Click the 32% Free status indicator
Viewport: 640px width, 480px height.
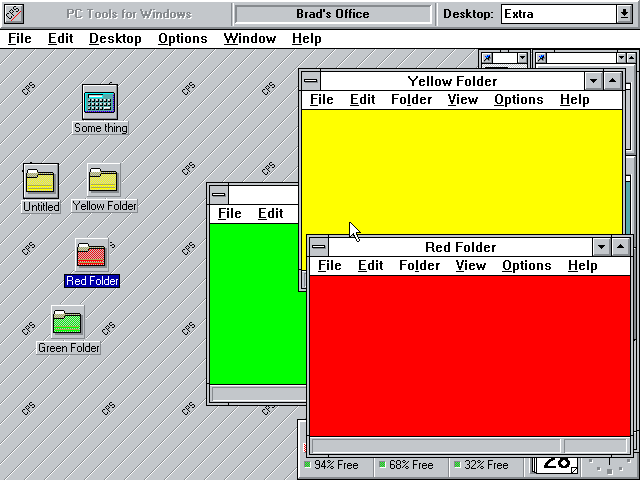tap(482, 464)
